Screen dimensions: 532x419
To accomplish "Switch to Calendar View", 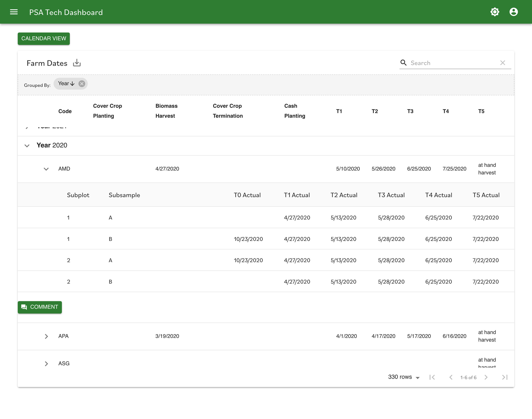I will tap(44, 38).
